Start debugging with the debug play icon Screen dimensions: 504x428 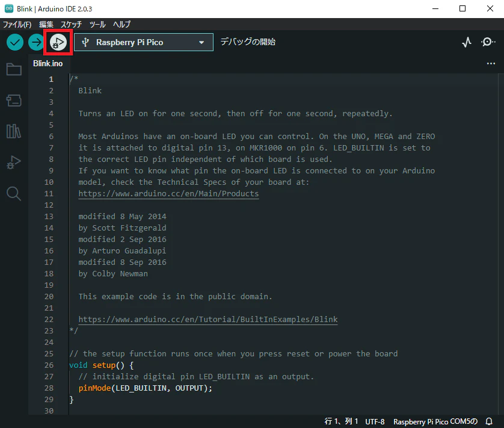point(58,42)
